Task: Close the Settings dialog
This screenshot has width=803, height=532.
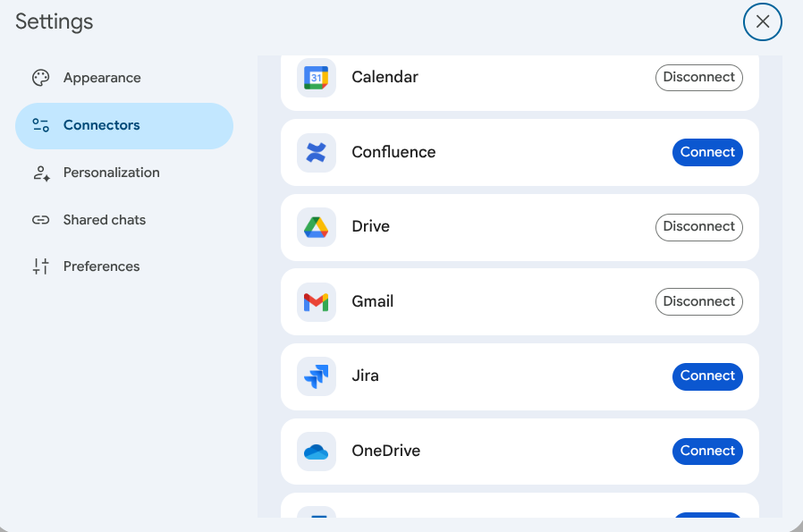Action: click(763, 22)
